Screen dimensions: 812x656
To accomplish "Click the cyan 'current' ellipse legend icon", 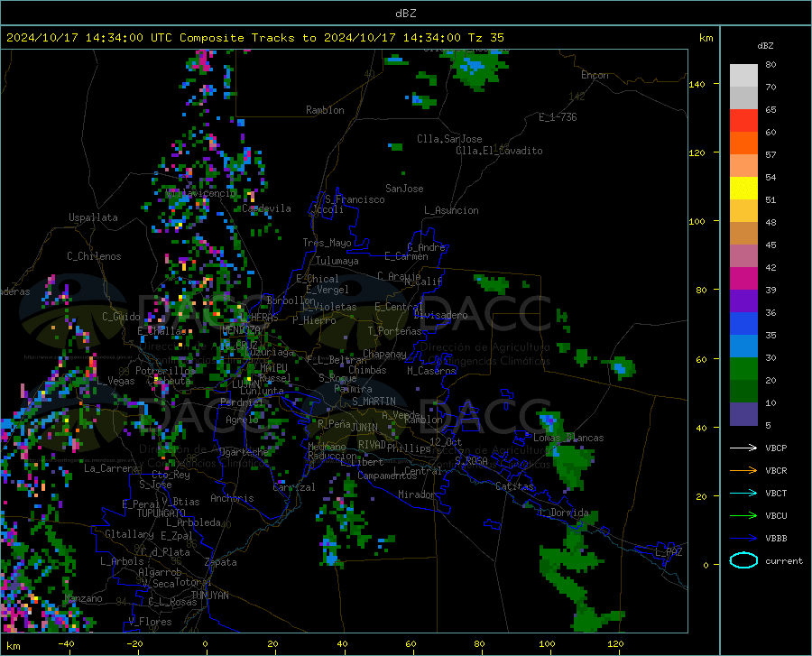I will tap(743, 560).
